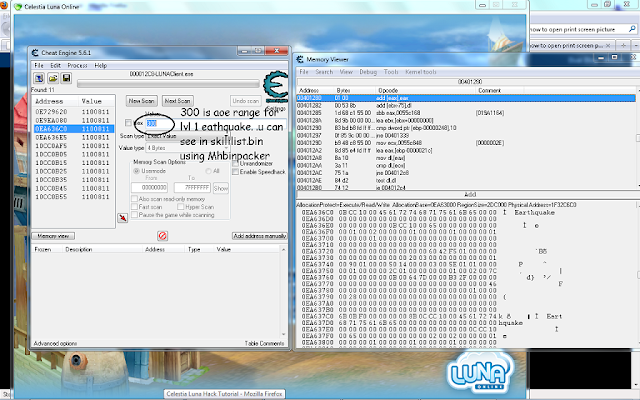The height and width of the screenshot is (400, 640).
Task: Open the Debug menu in Memory Viewer
Action: [368, 72]
